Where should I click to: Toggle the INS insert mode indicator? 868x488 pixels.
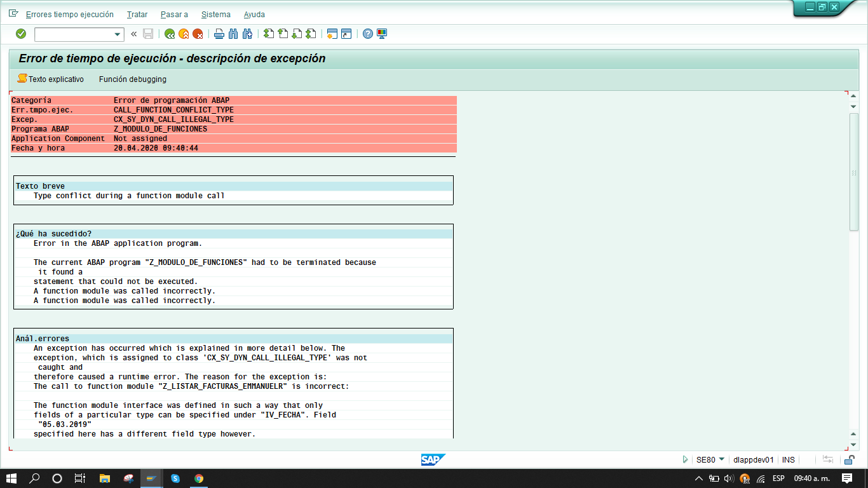[788, 459]
